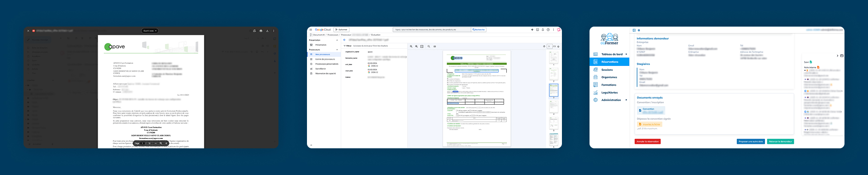Click the page number box in Document AI viewer
The image size is (868, 175).
(x=550, y=46)
